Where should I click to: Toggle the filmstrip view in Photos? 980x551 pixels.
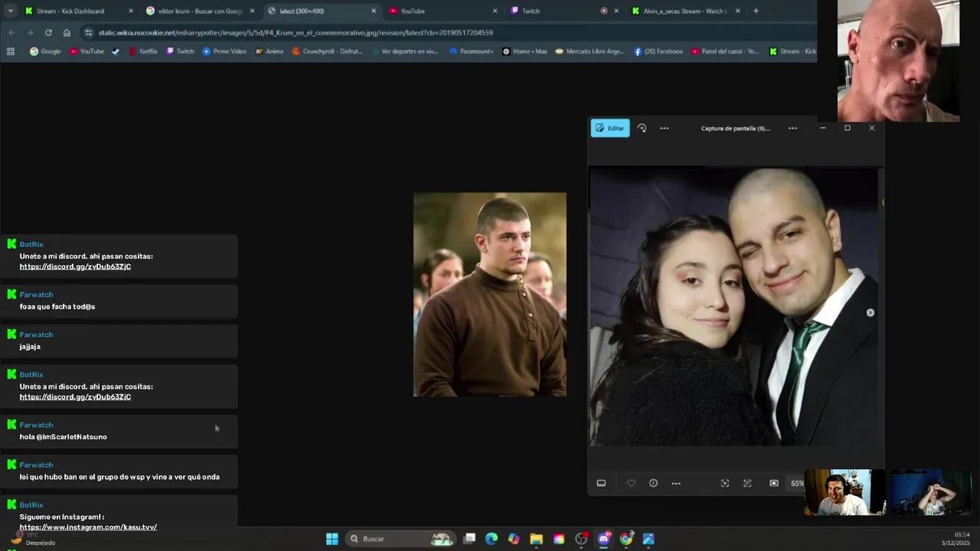point(601,483)
